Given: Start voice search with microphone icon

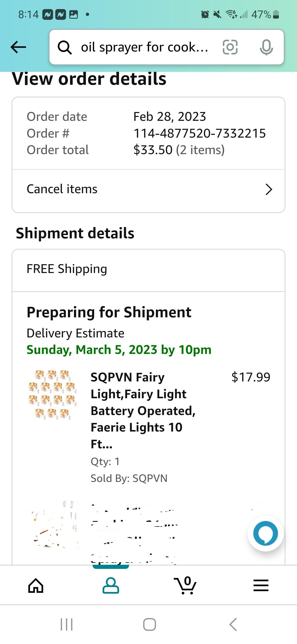Looking at the screenshot, I should [266, 47].
